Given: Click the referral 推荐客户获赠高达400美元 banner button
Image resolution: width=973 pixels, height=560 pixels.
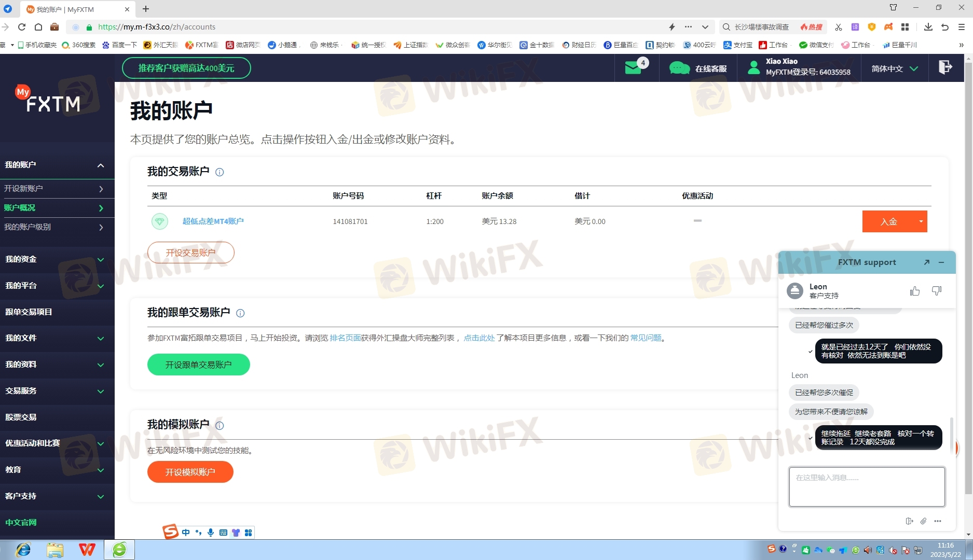Looking at the screenshot, I should (x=186, y=68).
